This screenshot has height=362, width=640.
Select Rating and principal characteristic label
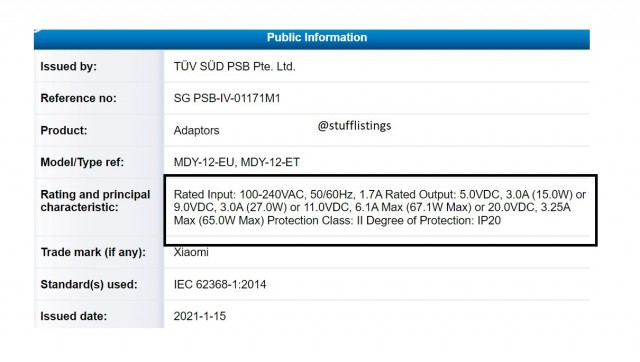[95, 201]
